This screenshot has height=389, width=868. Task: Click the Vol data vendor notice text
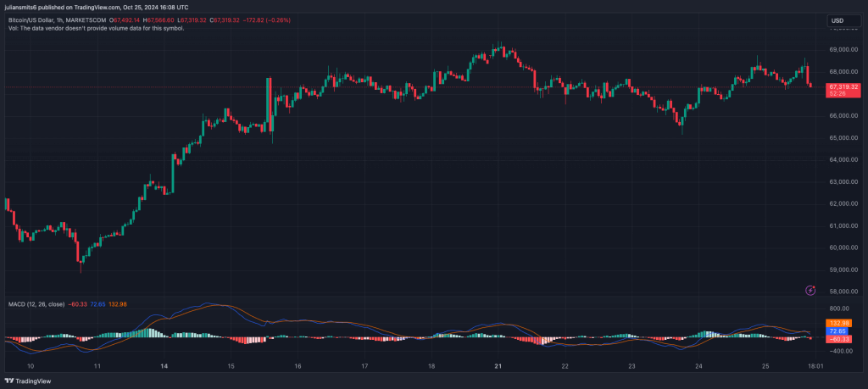(x=96, y=28)
